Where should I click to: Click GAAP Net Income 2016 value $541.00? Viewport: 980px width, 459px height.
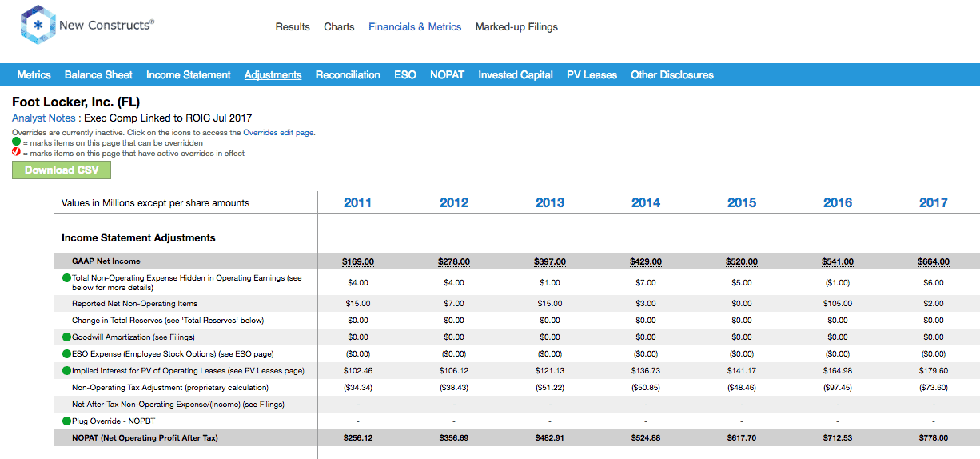point(838,261)
